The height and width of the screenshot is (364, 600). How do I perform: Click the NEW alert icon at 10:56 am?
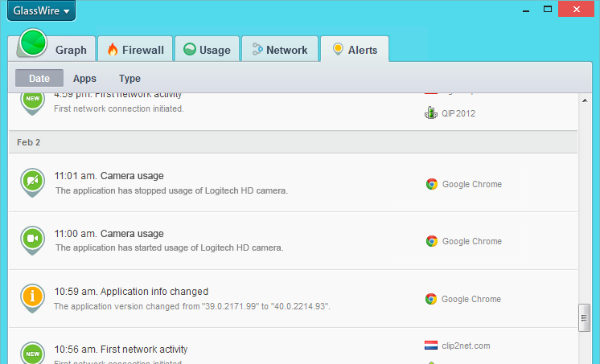click(x=32, y=353)
